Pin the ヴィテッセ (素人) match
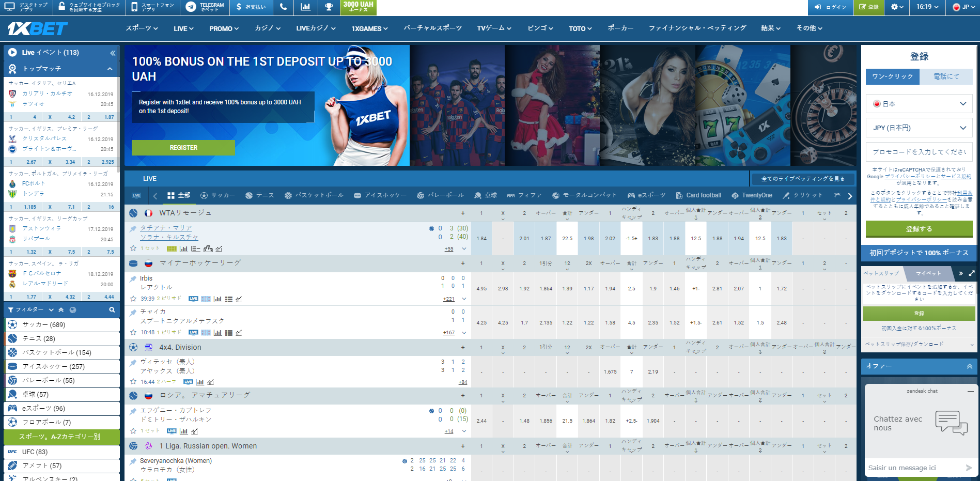The width and height of the screenshot is (980, 481). (133, 362)
